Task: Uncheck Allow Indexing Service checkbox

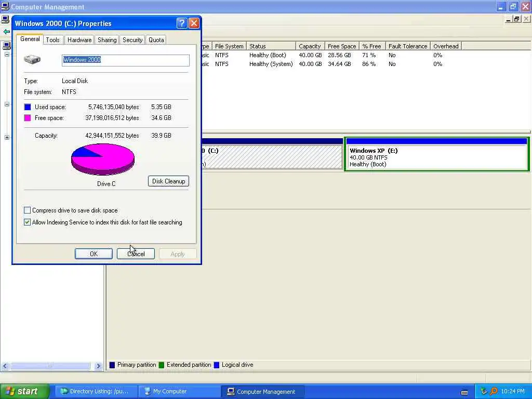Action: coord(27,222)
